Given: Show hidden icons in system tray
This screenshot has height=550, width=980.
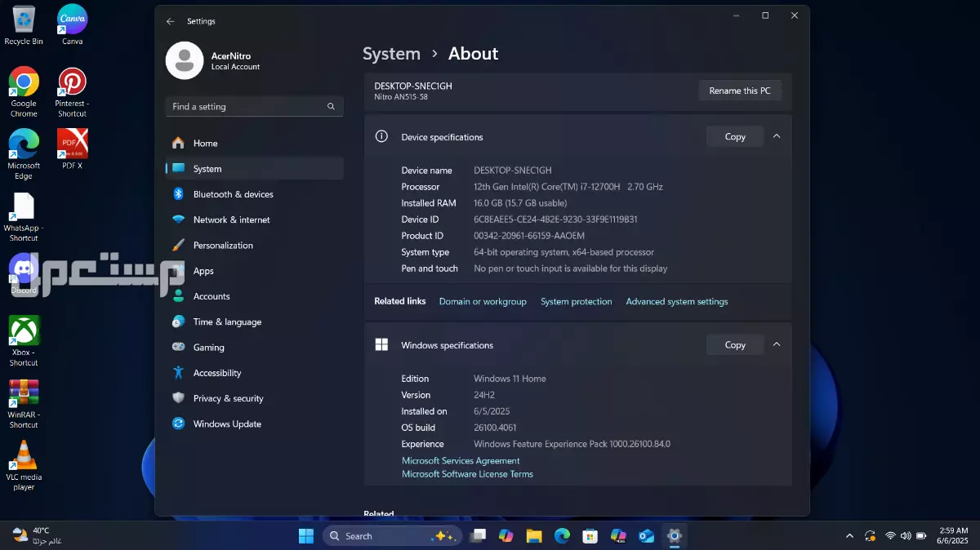Looking at the screenshot, I should (x=849, y=536).
